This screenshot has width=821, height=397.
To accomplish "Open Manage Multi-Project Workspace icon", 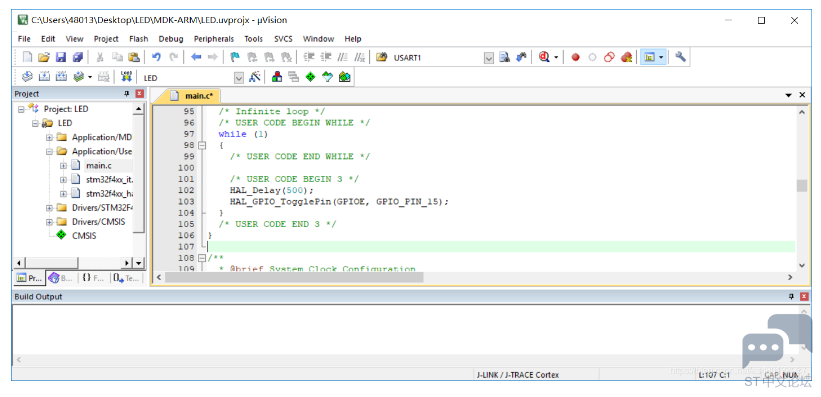I will pos(294,77).
